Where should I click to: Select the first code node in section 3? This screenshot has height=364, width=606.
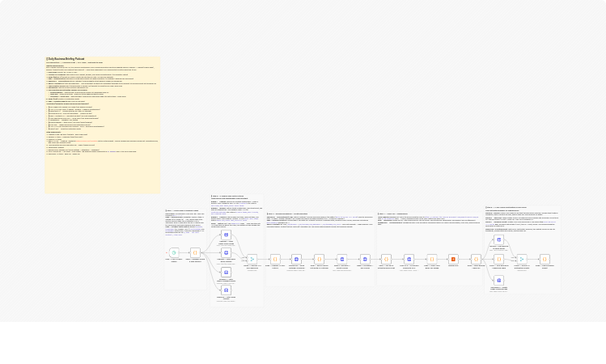point(274,259)
